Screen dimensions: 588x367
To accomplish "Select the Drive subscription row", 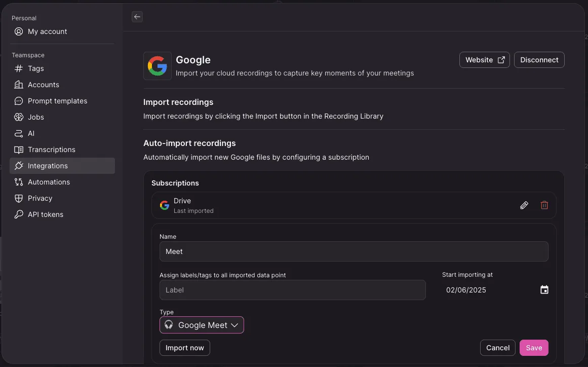I will tap(354, 205).
